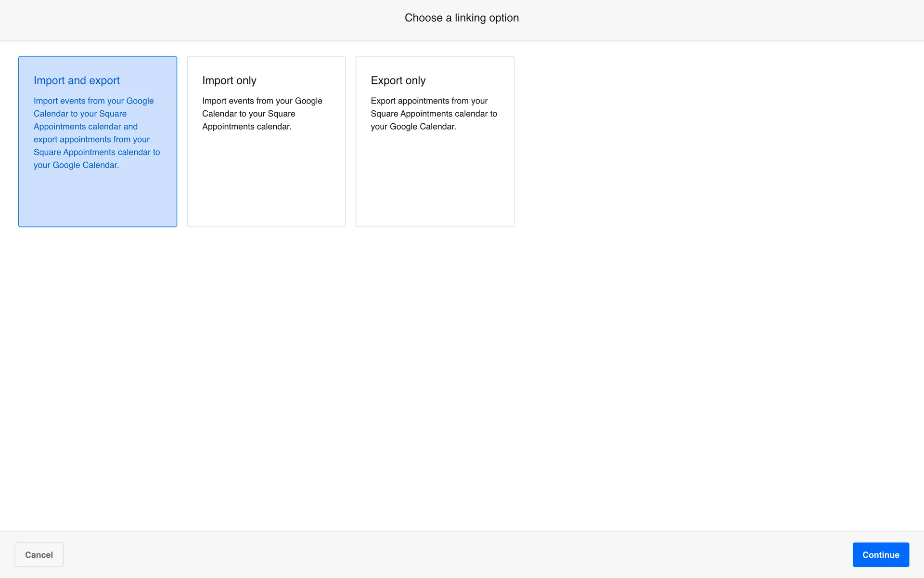Image resolution: width=924 pixels, height=578 pixels.
Task: Click the 'Import and export' card heading
Action: point(77,80)
